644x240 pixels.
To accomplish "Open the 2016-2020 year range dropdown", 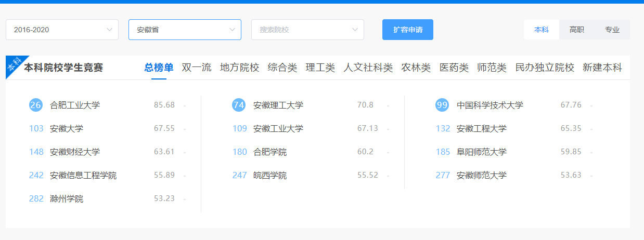I will coord(62,30).
